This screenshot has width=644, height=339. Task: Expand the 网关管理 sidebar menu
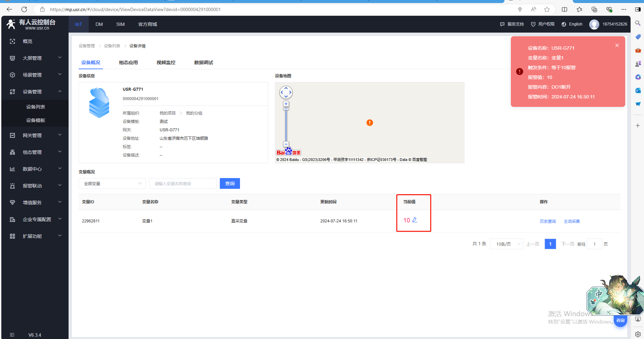click(35, 135)
